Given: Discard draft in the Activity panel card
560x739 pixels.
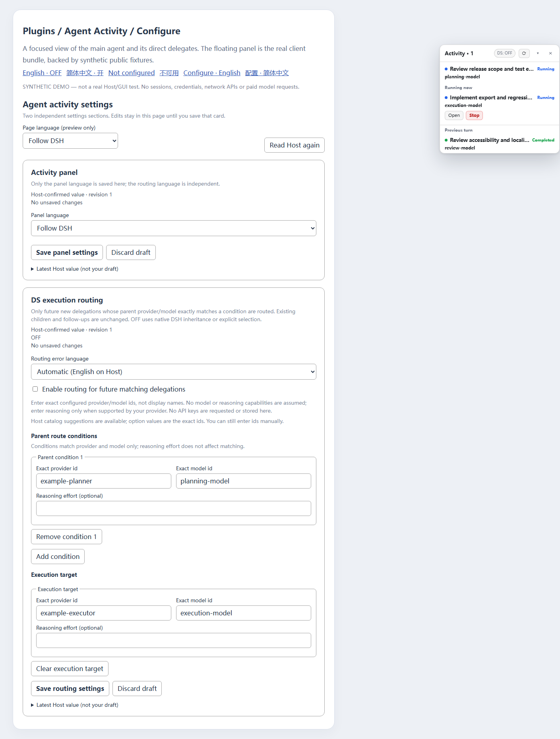Looking at the screenshot, I should click(x=131, y=252).
